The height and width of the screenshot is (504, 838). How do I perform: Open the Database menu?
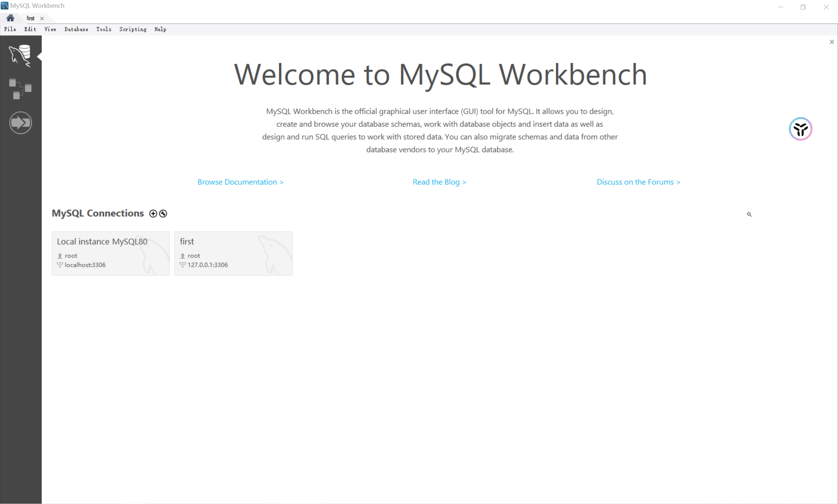tap(77, 29)
